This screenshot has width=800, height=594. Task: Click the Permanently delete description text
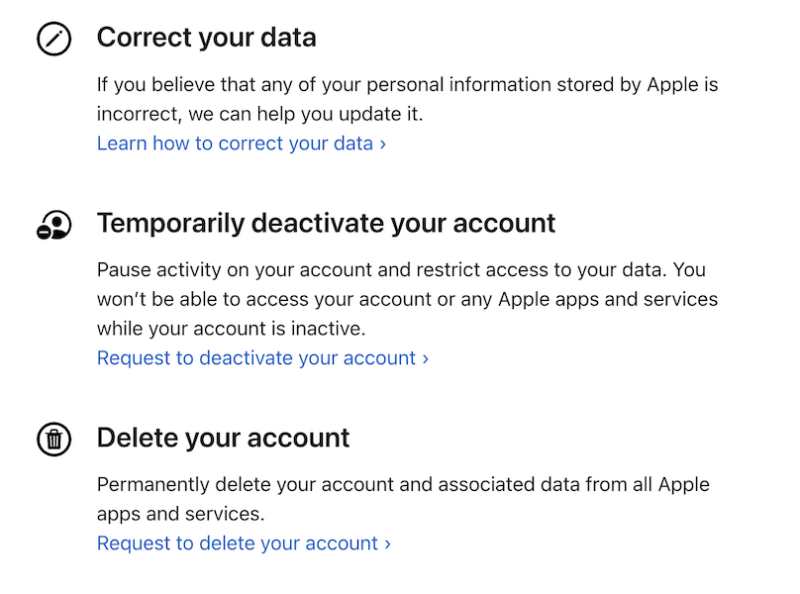tap(400, 498)
